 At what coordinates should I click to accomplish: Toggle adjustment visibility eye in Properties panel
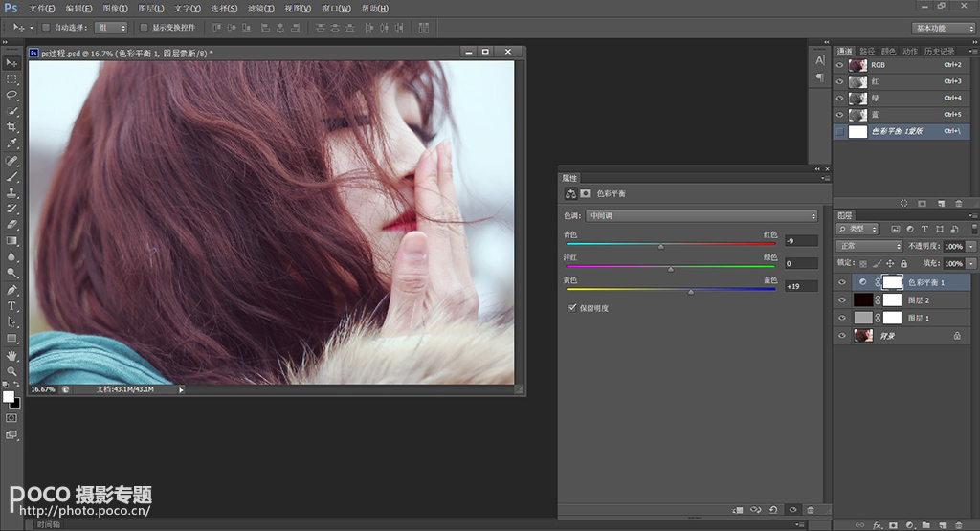point(792,510)
